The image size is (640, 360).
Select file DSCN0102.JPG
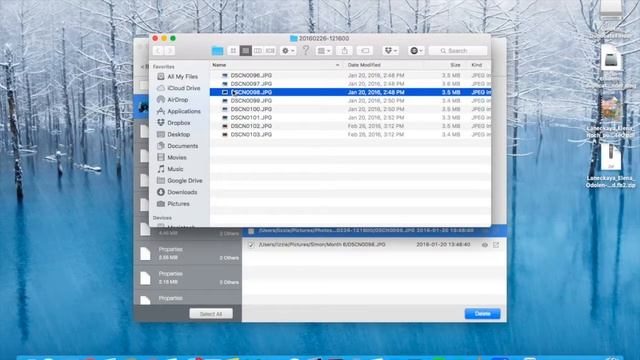[350, 126]
